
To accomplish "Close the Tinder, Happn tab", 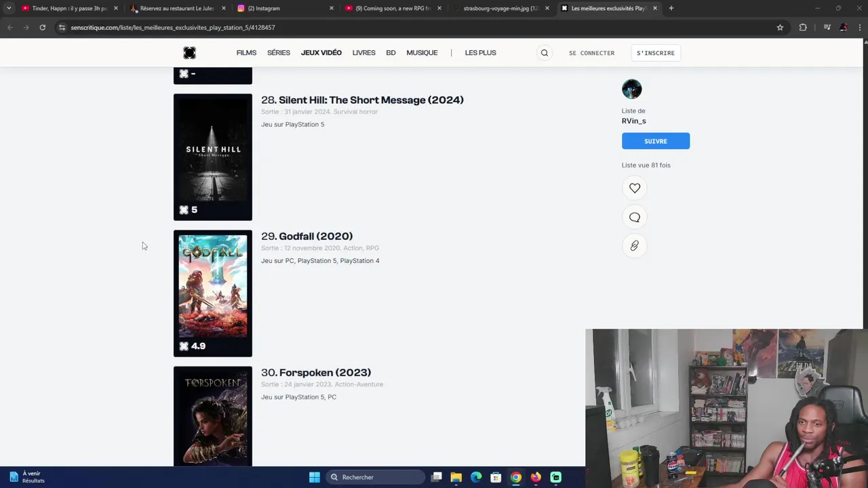I will pyautogui.click(x=116, y=8).
